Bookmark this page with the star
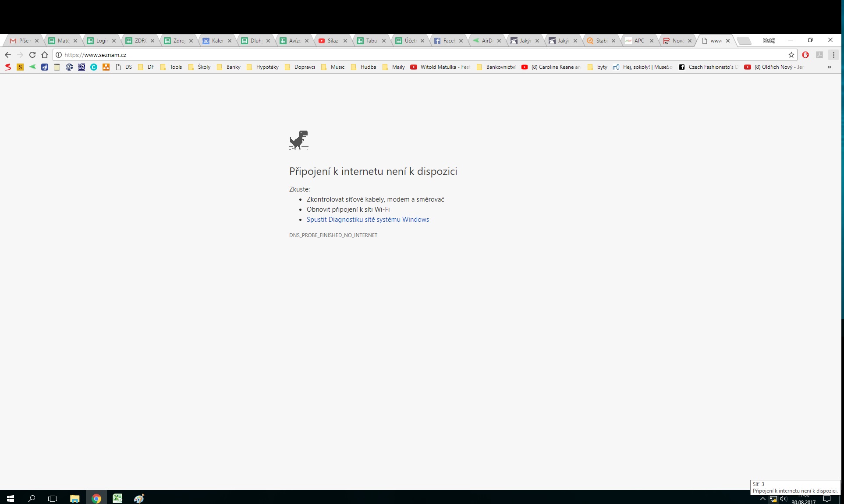The image size is (844, 504). tap(791, 55)
